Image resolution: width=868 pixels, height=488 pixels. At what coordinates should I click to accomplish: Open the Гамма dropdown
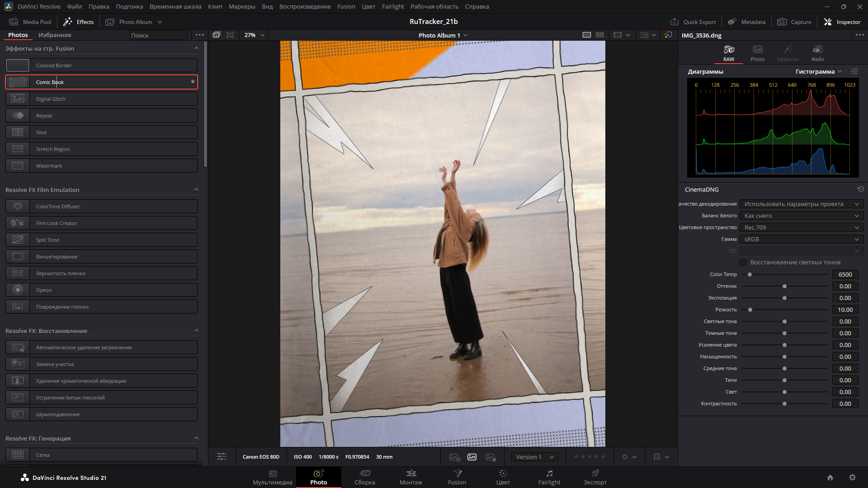[802, 239]
